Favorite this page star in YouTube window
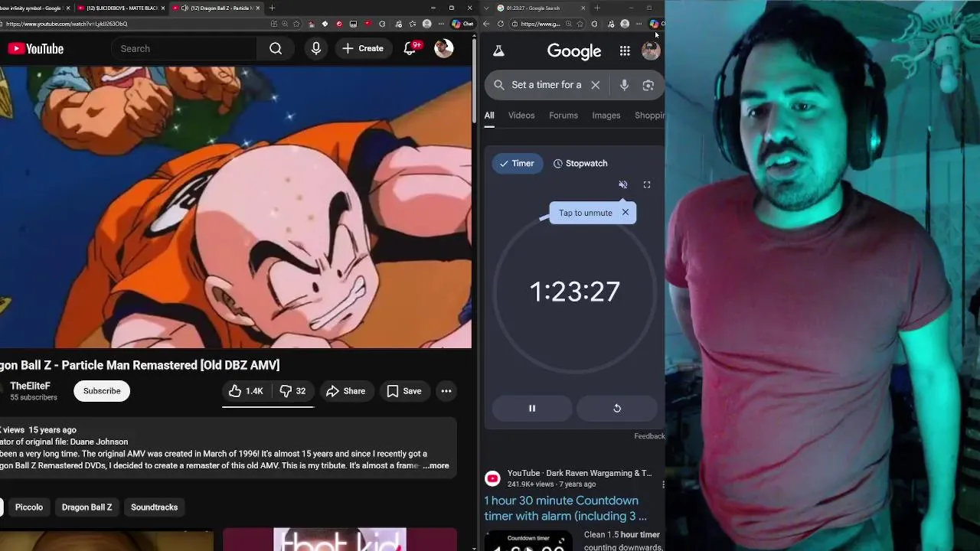This screenshot has height=551, width=980. [296, 24]
